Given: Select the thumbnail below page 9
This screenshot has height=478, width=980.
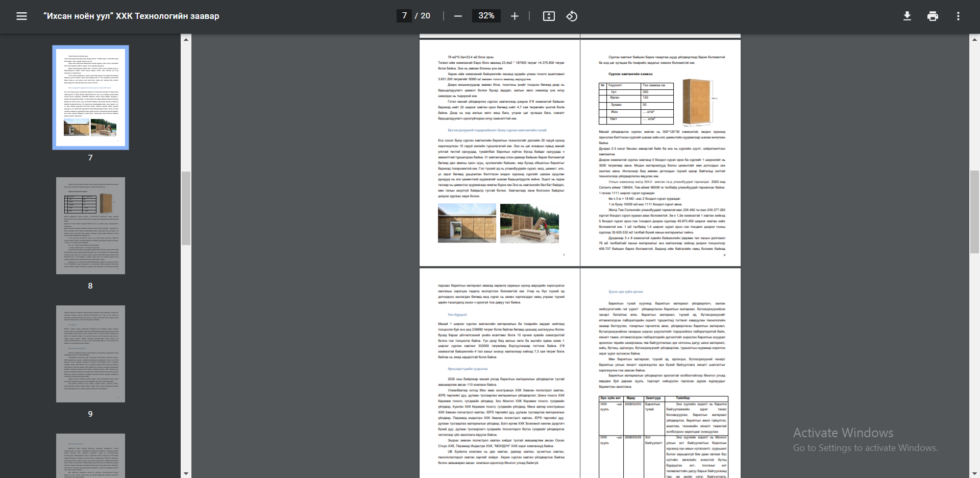Looking at the screenshot, I should click(90, 456).
